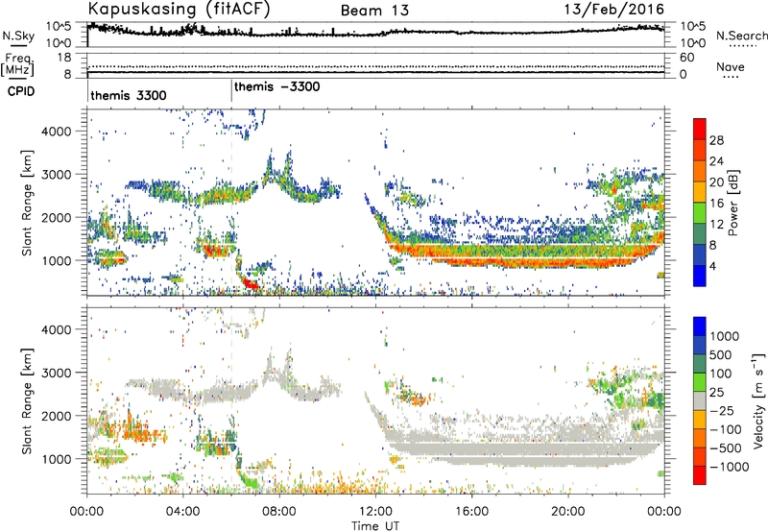Click the CPID marker line beside "themis -3300"
Image resolution: width=768 pixels, height=532 pixels.
(x=231, y=91)
